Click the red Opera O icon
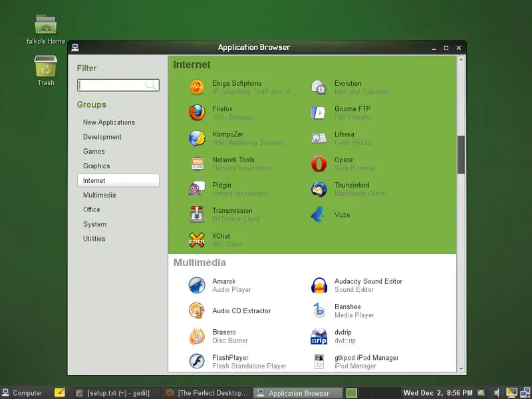 click(x=319, y=164)
